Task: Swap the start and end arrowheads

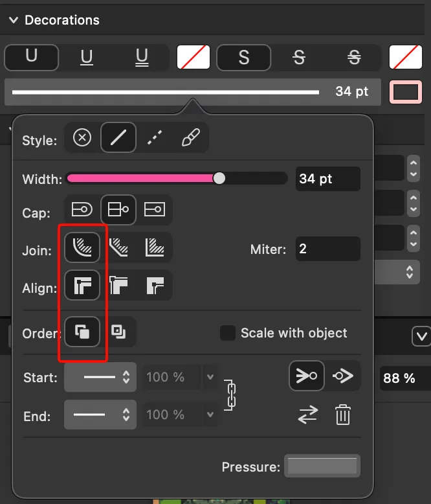Action: tap(308, 415)
